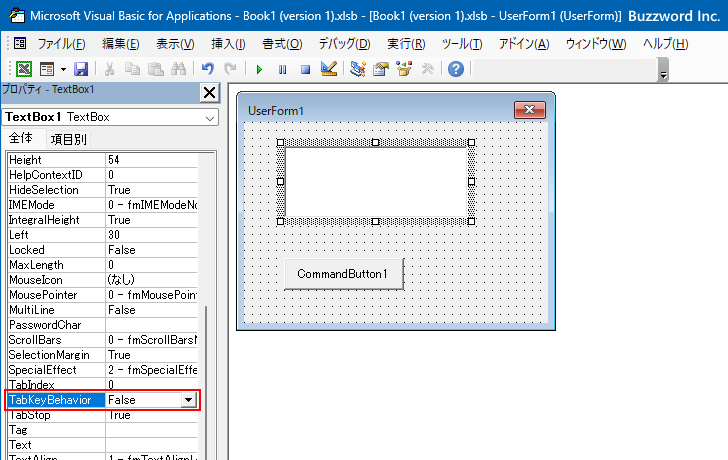Close the Properties panel
The width and height of the screenshot is (728, 460).
click(x=209, y=93)
